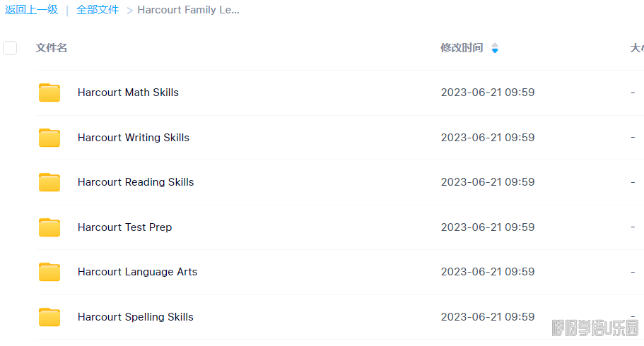Sort files by the 修改时间 column header
The height and width of the screenshot is (346, 644).
click(462, 48)
